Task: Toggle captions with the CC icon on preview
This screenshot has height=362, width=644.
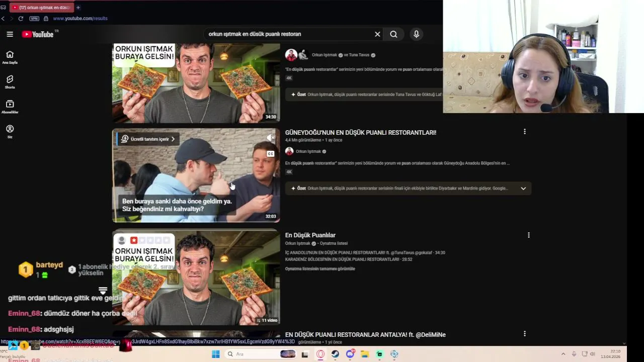Action: (271, 154)
